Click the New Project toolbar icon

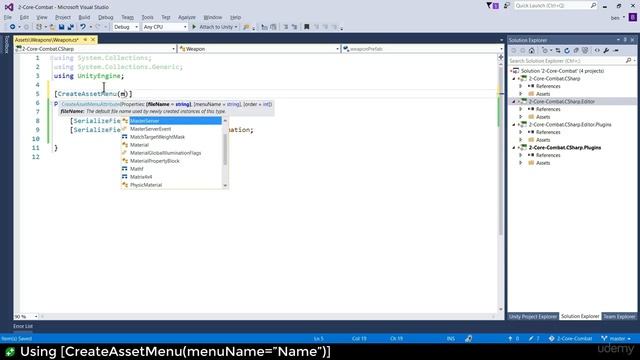pos(39,27)
